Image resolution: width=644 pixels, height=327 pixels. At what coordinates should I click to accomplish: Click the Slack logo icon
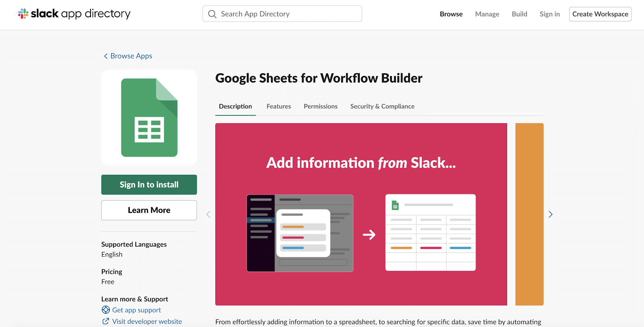23,14
